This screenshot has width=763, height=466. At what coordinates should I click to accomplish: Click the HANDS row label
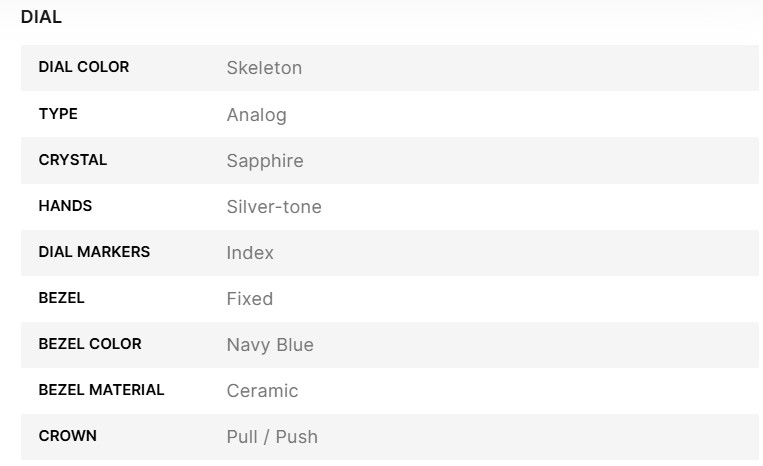tap(65, 206)
